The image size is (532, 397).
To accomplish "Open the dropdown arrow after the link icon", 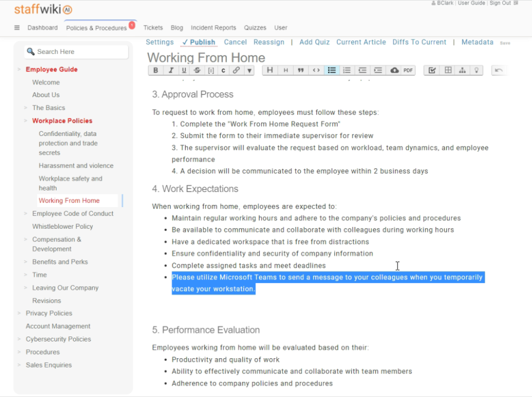I will (249, 71).
